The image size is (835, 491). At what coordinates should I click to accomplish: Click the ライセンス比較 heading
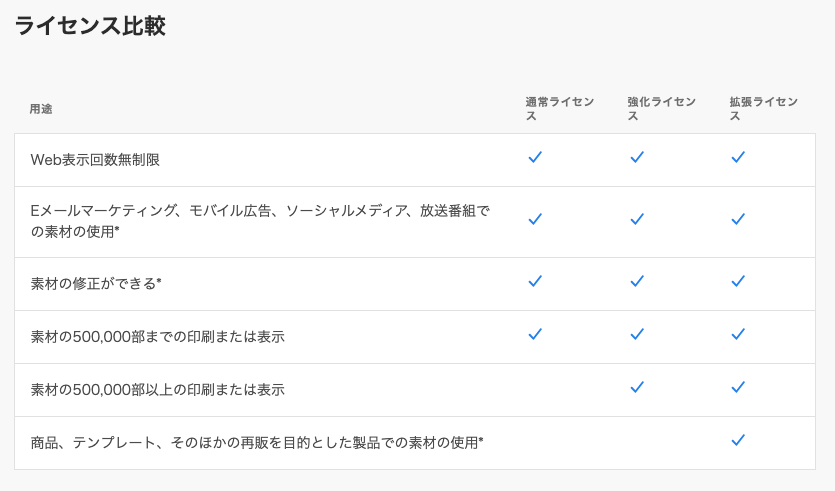[x=91, y=26]
